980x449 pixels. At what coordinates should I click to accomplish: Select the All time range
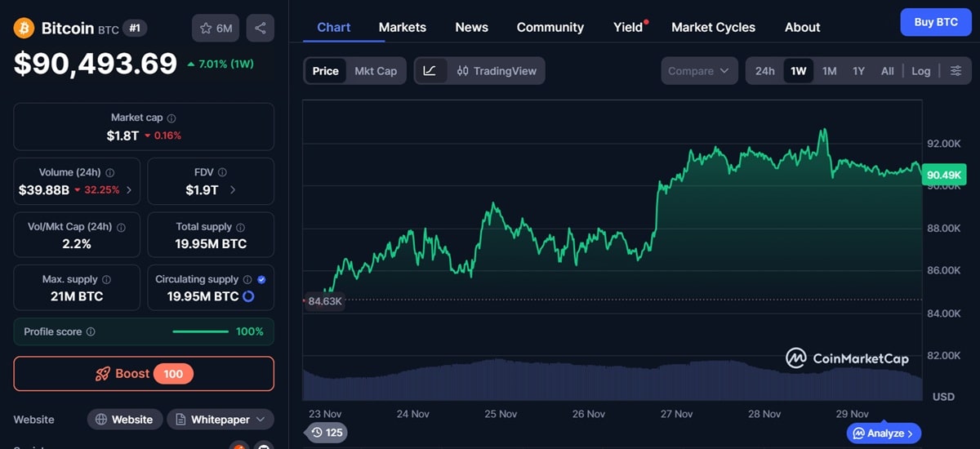coord(888,71)
